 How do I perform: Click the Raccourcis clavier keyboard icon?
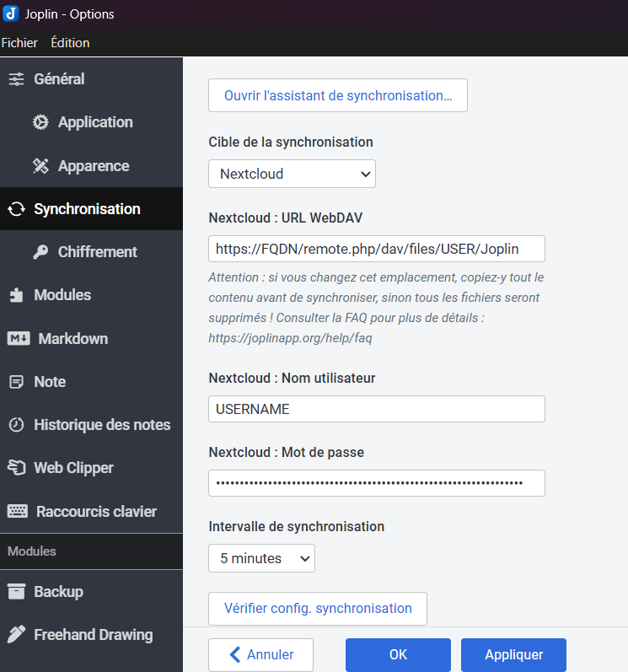[18, 511]
